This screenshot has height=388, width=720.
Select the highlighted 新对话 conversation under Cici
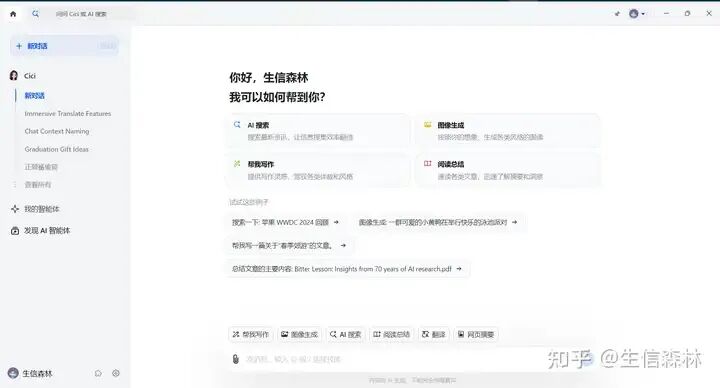pos(34,96)
